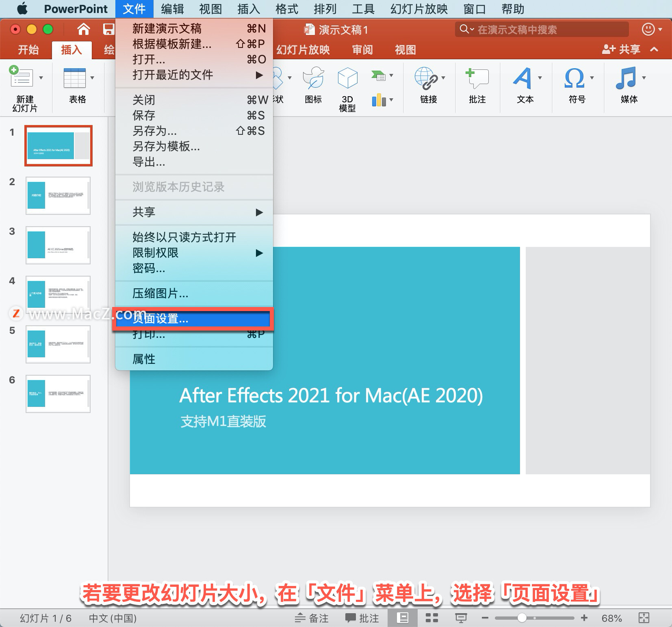
Task: Choose 新建演示文稿 menu item
Action: tap(194, 28)
